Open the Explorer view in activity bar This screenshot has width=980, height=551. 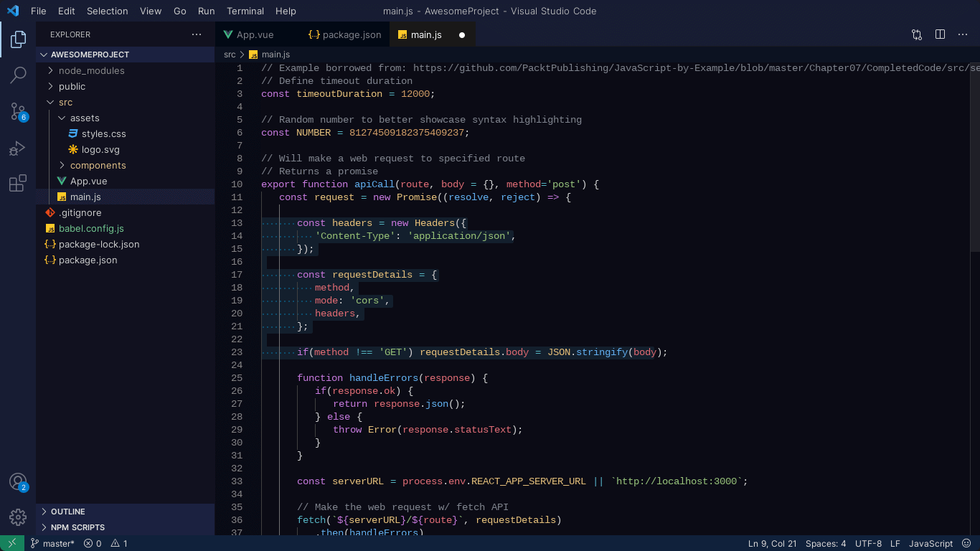coord(18,39)
